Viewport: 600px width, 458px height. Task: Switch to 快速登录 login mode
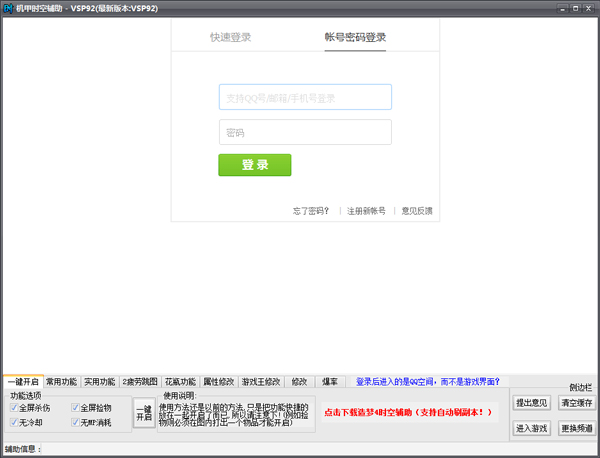(x=231, y=37)
